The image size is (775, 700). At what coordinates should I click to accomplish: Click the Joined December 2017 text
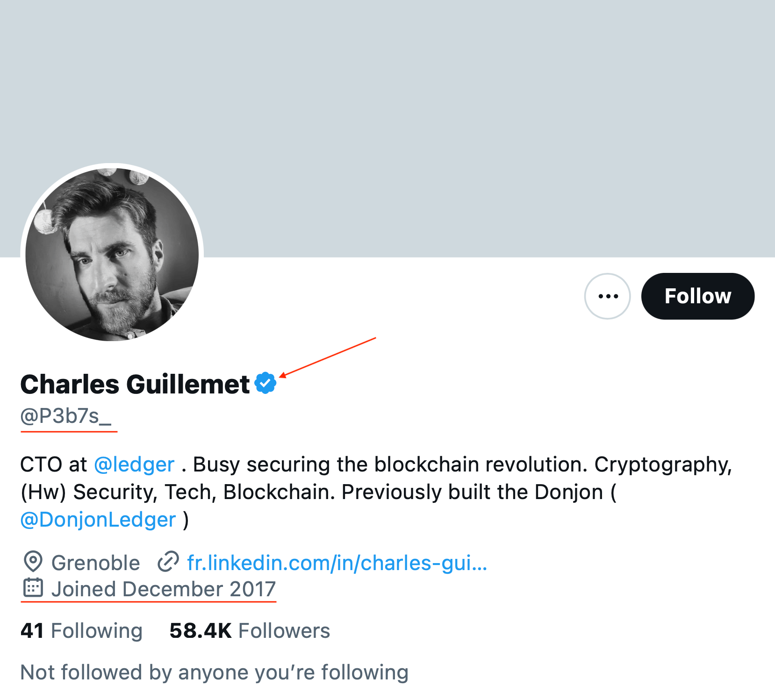point(164,589)
